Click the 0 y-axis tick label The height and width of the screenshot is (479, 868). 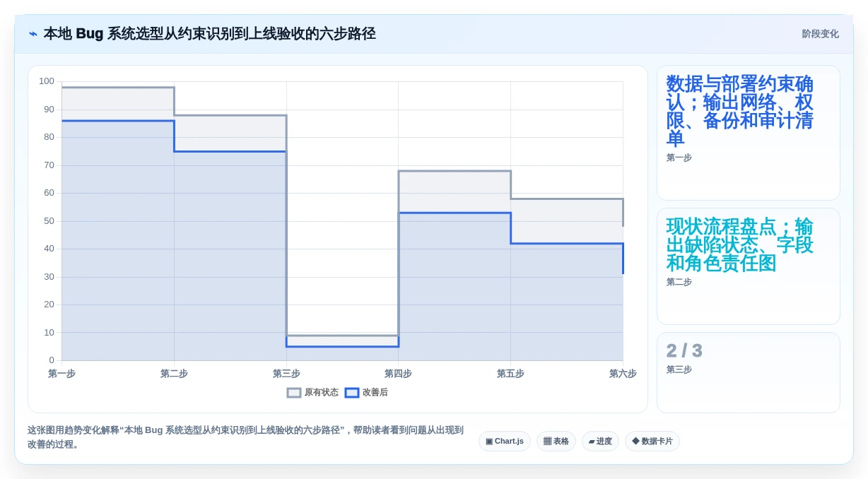[52, 360]
